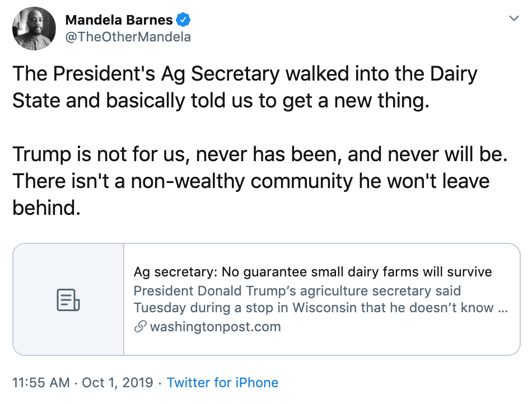The image size is (532, 404).
Task: Click tweet sentence about the Dairy State
Action: pos(245,87)
